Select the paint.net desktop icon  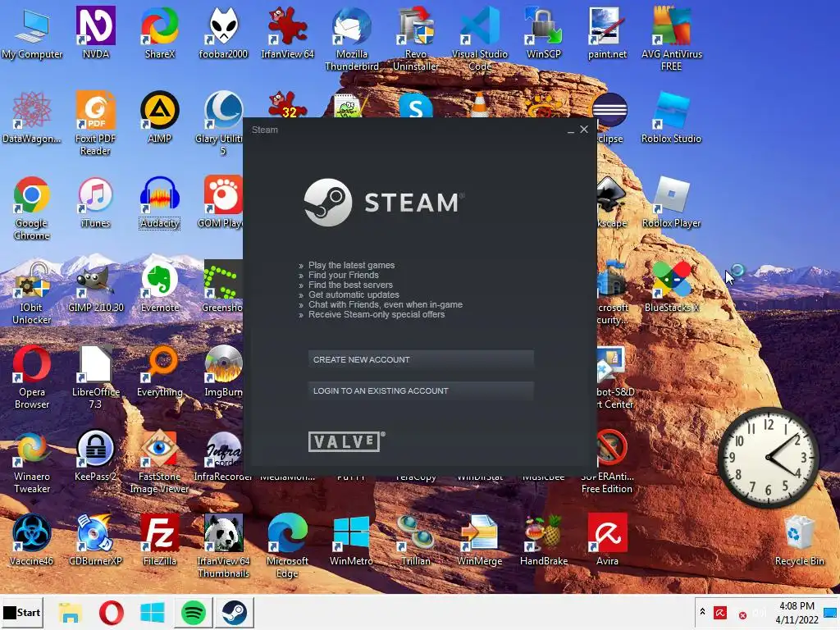(x=607, y=34)
